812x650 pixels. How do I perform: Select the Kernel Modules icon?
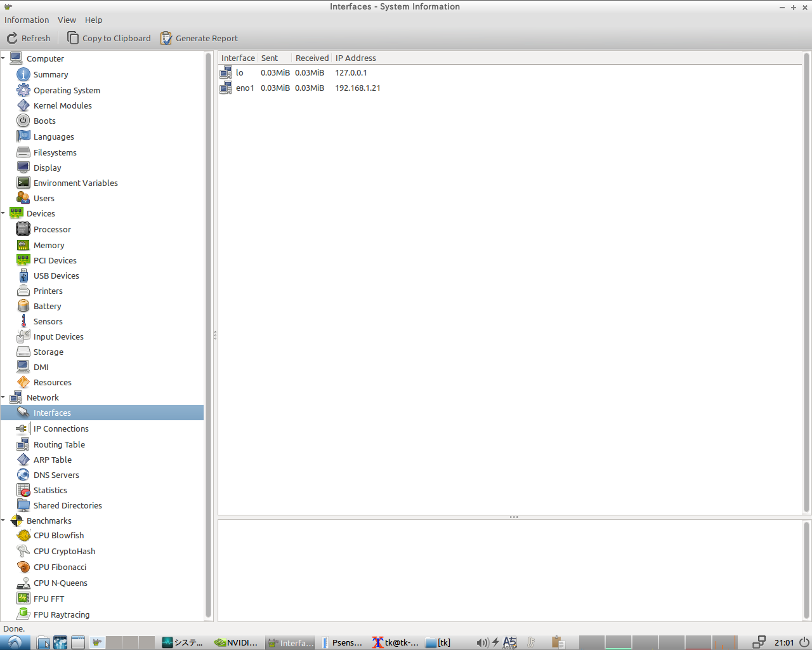pyautogui.click(x=23, y=106)
